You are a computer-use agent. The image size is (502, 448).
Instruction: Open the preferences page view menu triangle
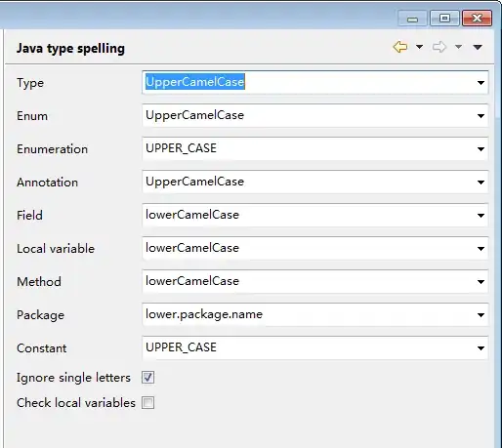(x=478, y=48)
